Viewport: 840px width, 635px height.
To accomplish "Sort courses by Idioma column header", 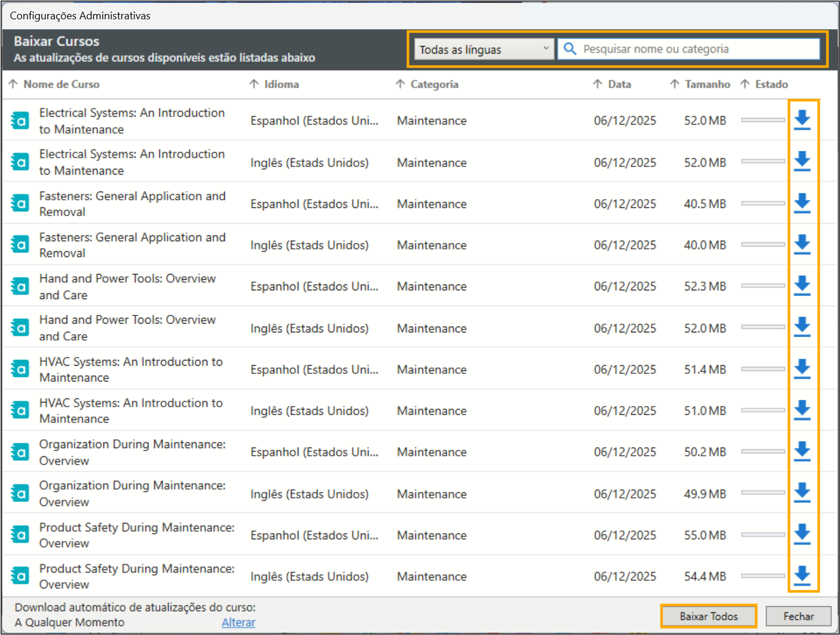I will tap(281, 84).
